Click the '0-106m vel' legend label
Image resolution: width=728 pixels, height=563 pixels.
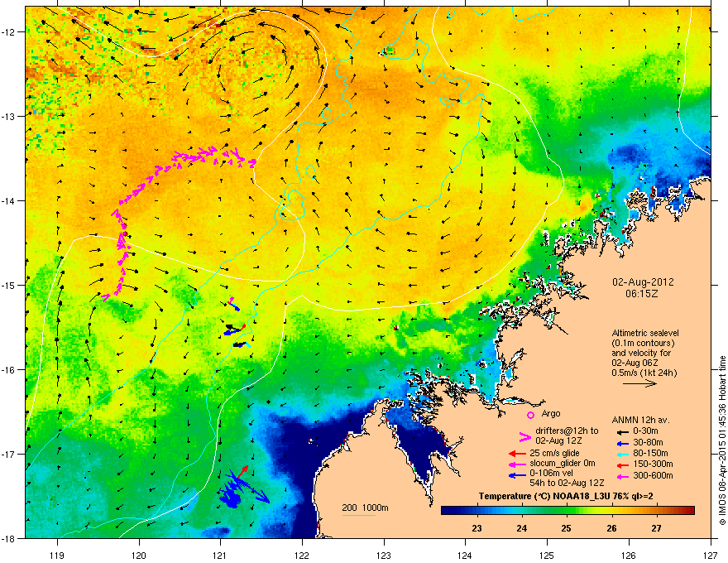point(552,474)
